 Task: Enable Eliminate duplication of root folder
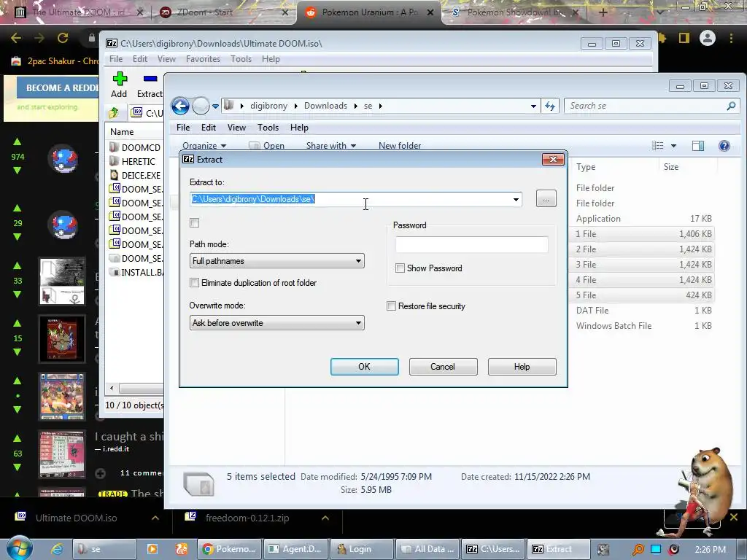[194, 283]
